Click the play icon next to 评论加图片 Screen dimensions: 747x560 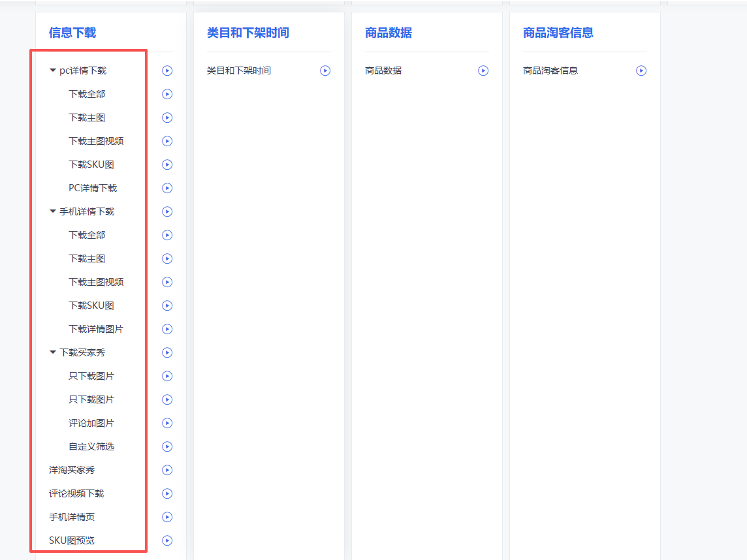(x=167, y=423)
